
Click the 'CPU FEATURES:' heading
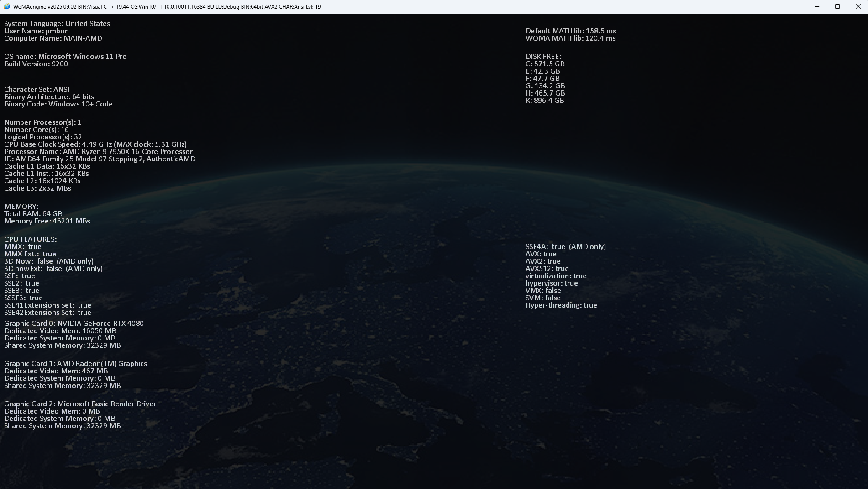(31, 239)
